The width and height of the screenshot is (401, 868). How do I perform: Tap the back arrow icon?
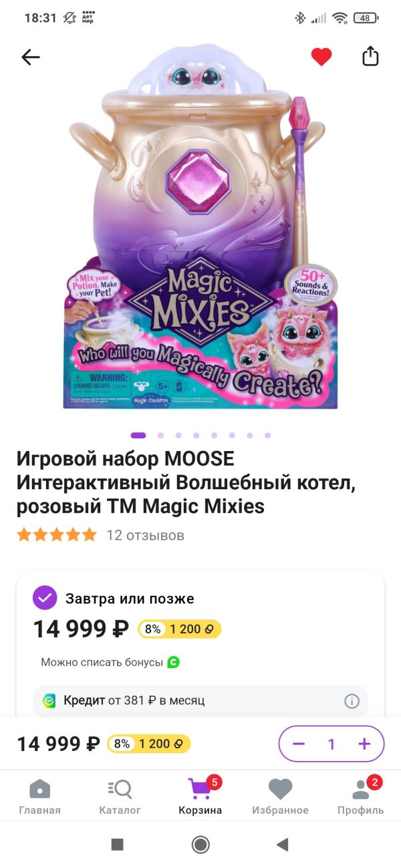point(31,57)
